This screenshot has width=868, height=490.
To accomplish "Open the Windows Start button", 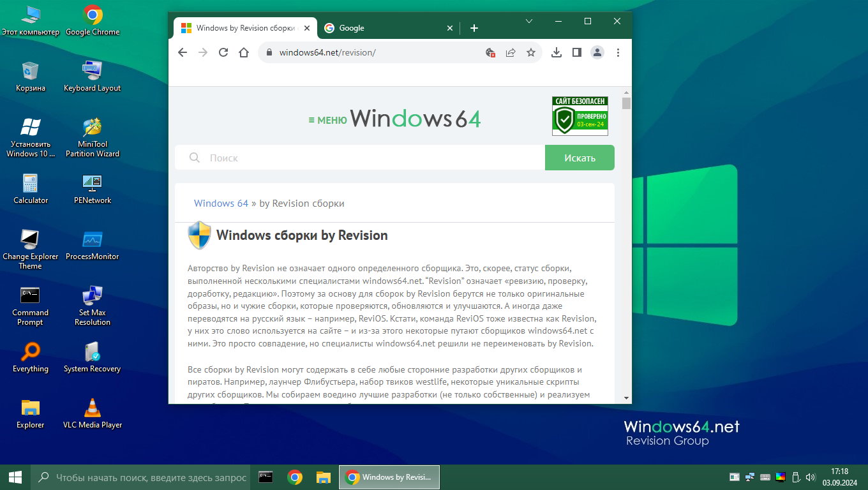I will pyautogui.click(x=15, y=477).
